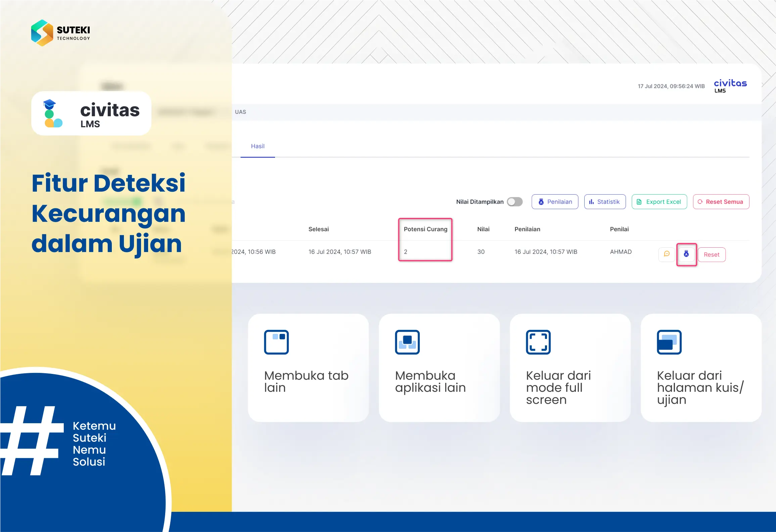Click the Nilai column header
This screenshot has height=532, width=776.
pos(483,229)
